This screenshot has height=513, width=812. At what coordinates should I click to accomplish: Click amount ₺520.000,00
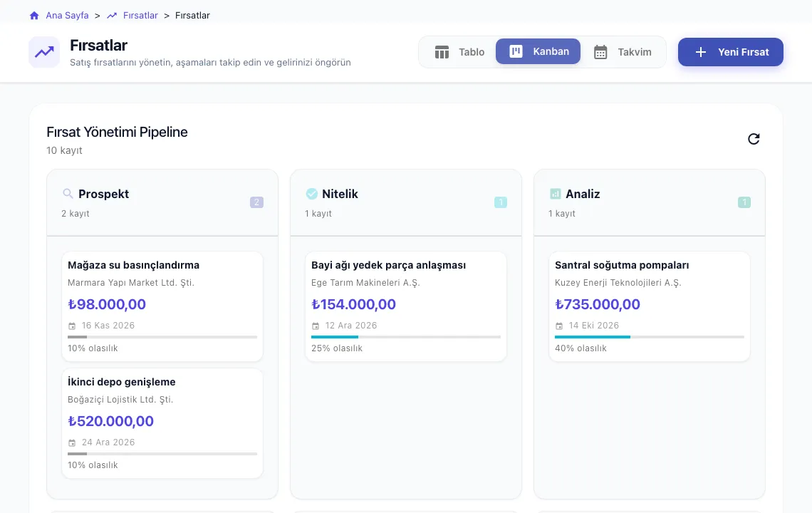pyautogui.click(x=111, y=421)
